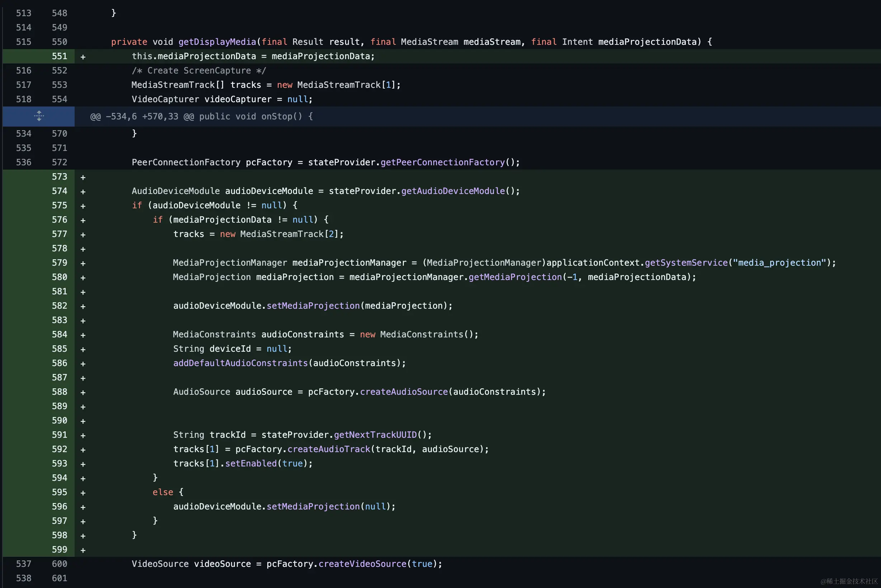Click createAudioSource method call
The height and width of the screenshot is (588, 881).
pyautogui.click(x=404, y=392)
